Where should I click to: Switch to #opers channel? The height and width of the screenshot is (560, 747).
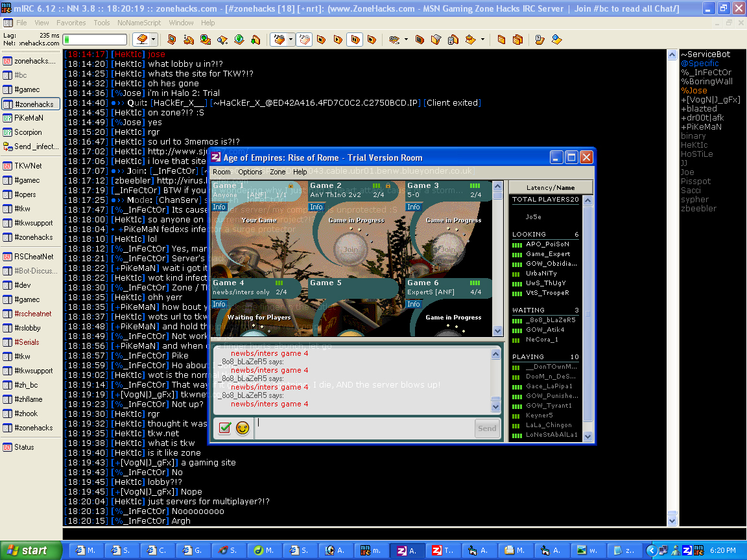pyautogui.click(x=31, y=194)
